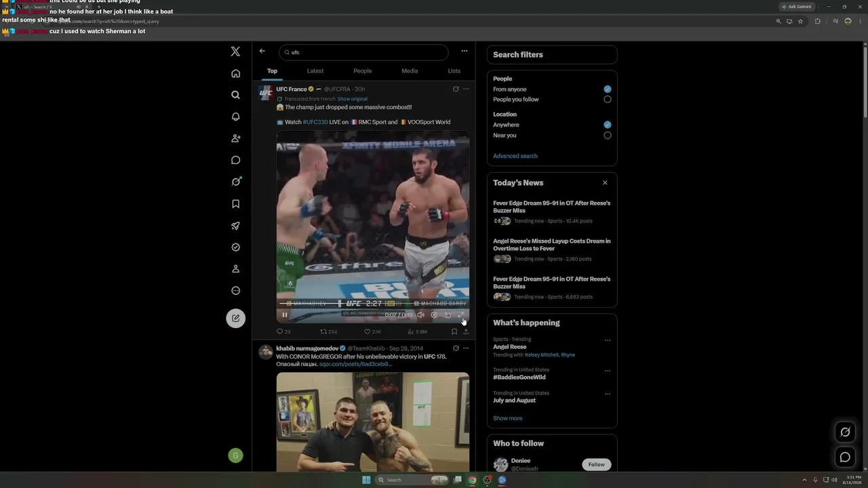Open Grok actions on Khabib post
Viewport: 868px width, 488px height.
(x=456, y=348)
